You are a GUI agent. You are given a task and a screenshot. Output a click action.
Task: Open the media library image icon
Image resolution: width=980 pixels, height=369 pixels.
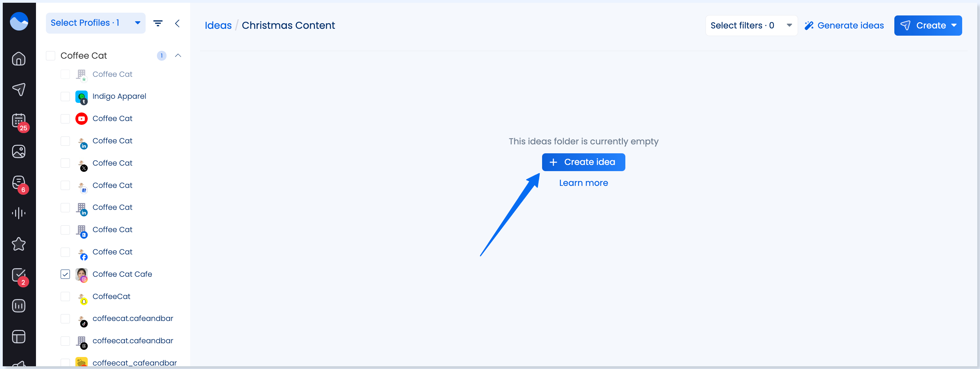pyautogui.click(x=19, y=152)
